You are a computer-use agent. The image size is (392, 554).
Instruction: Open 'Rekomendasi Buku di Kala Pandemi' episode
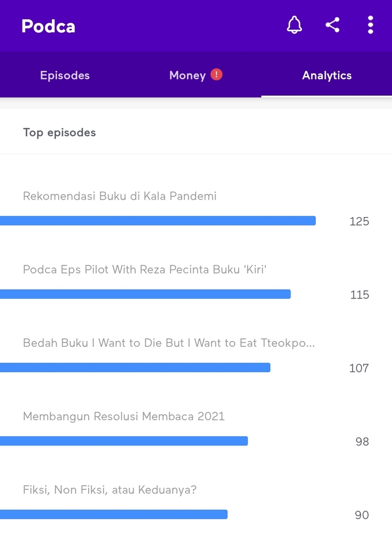pos(119,196)
